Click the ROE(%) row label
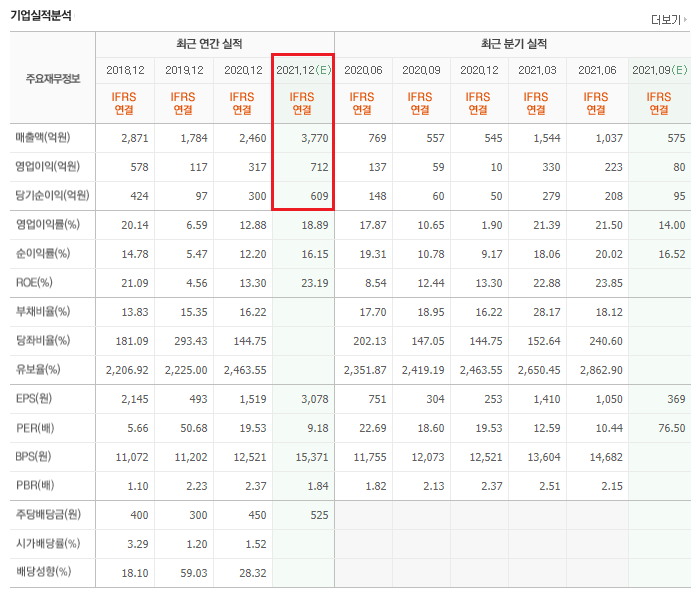Viewport: 695px width, 591px height. [x=34, y=282]
